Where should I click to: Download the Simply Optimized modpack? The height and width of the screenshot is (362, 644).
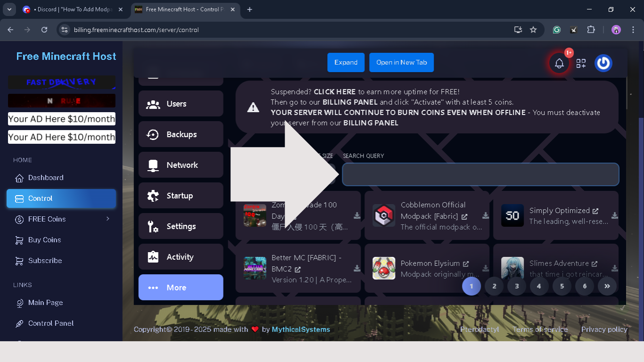click(615, 215)
